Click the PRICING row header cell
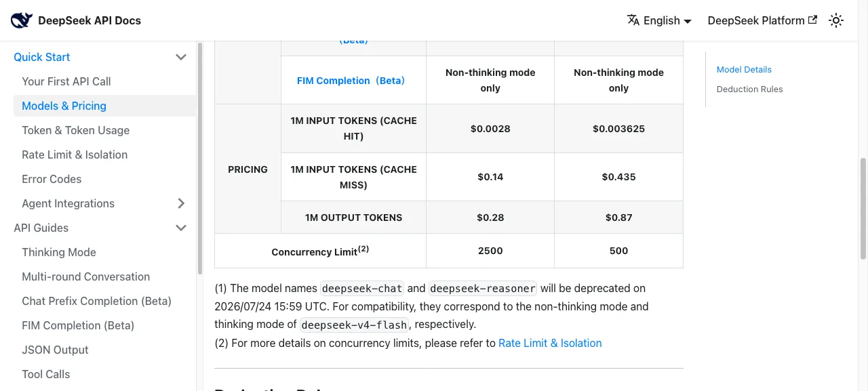Viewport: 868px width, 391px height. click(x=248, y=169)
